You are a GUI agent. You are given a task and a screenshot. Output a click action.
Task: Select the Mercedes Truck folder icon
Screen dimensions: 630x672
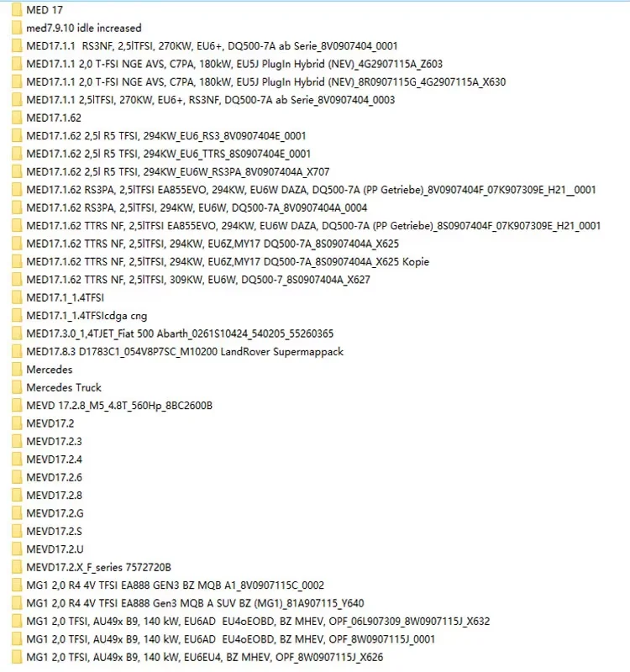[x=17, y=387]
